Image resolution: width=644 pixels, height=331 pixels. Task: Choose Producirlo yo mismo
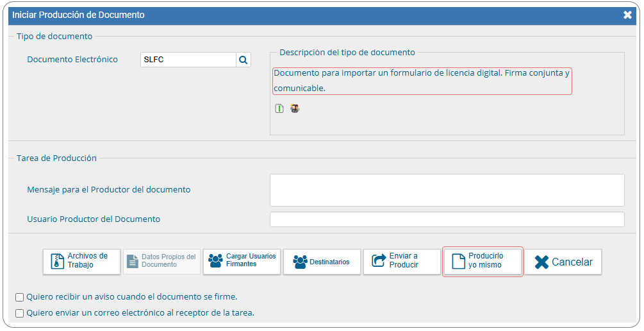[x=483, y=262]
